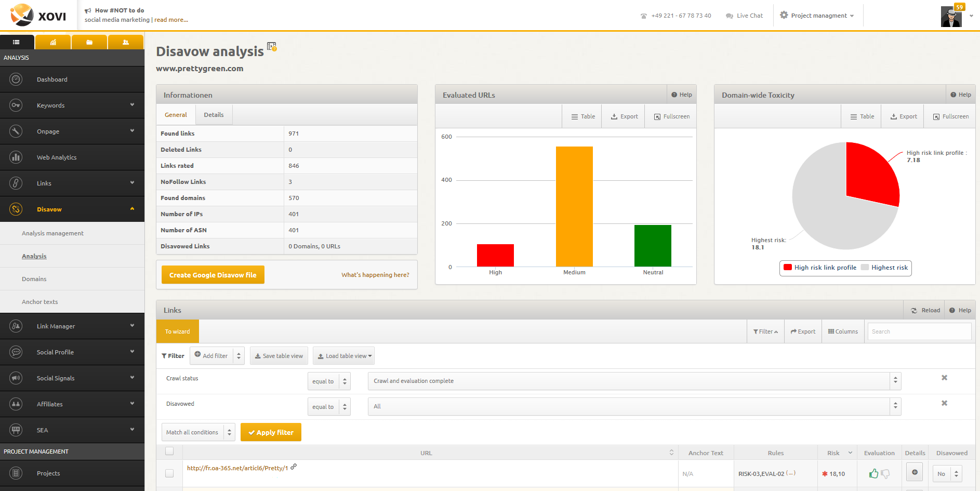Click the SEA icon in sidebar
The width and height of the screenshot is (980, 491).
coord(16,430)
